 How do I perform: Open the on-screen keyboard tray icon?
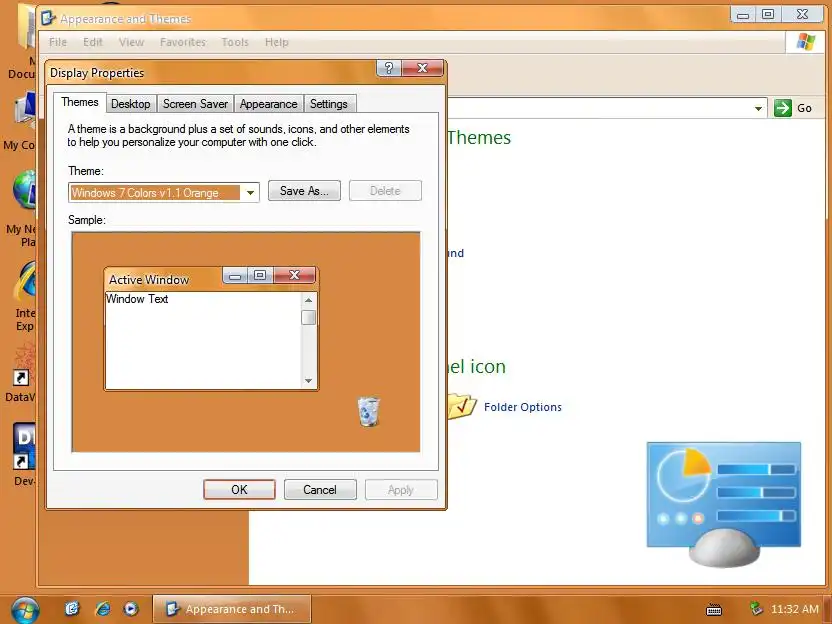(x=714, y=610)
